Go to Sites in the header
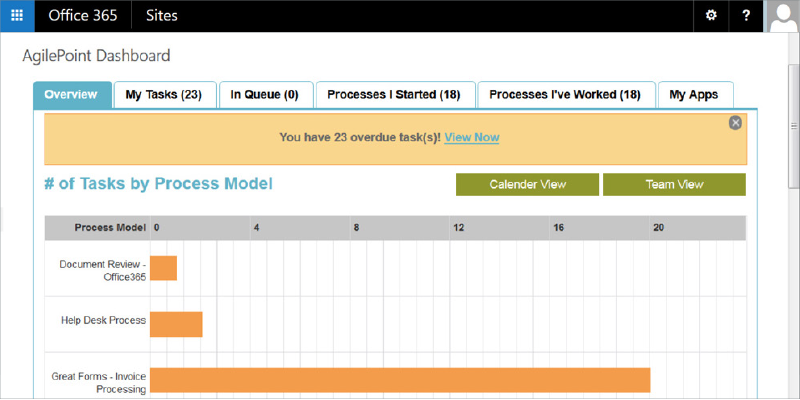 click(162, 16)
